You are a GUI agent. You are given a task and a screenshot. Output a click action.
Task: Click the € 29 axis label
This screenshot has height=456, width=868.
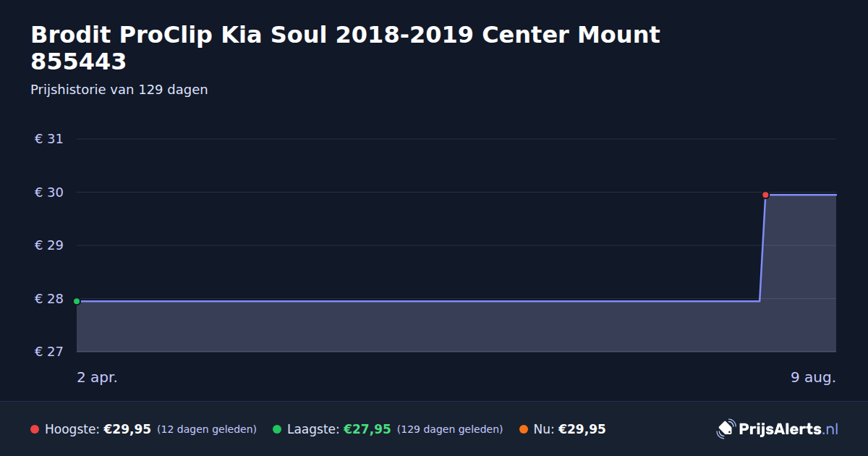pyautogui.click(x=48, y=245)
